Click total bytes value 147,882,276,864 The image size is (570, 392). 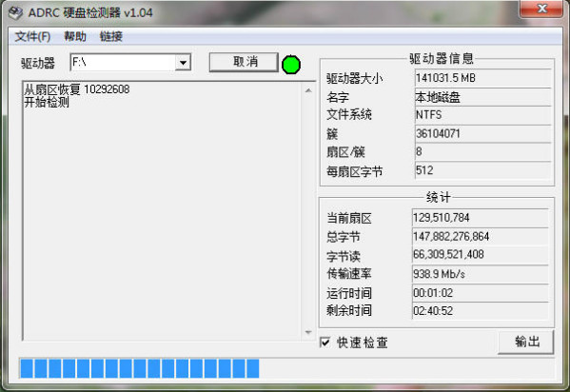click(451, 237)
